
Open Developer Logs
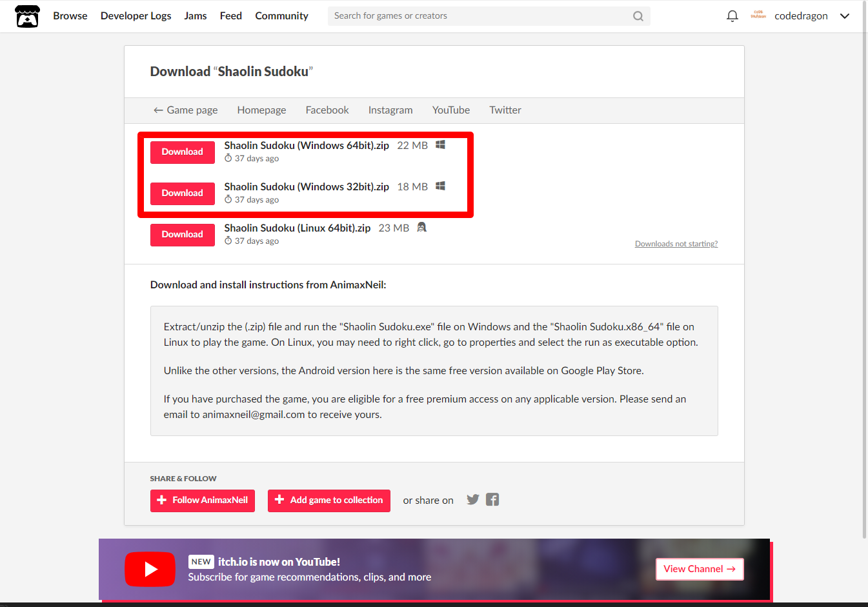tap(136, 16)
